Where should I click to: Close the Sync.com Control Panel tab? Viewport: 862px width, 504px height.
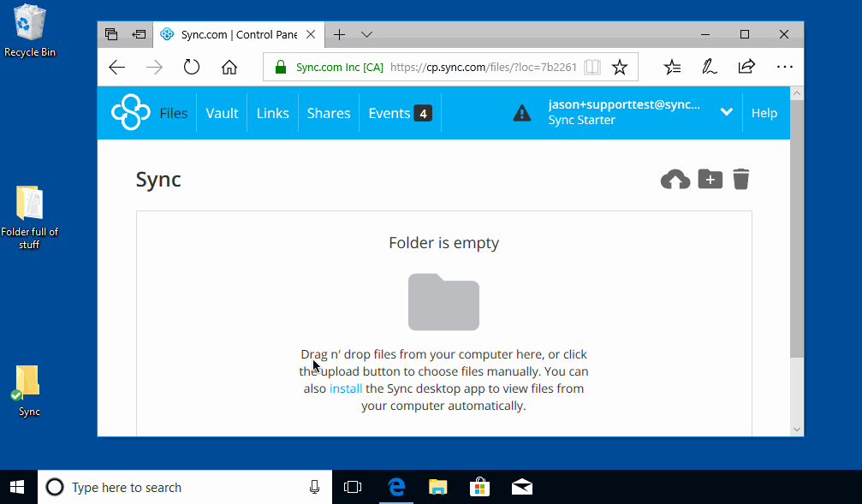click(311, 34)
